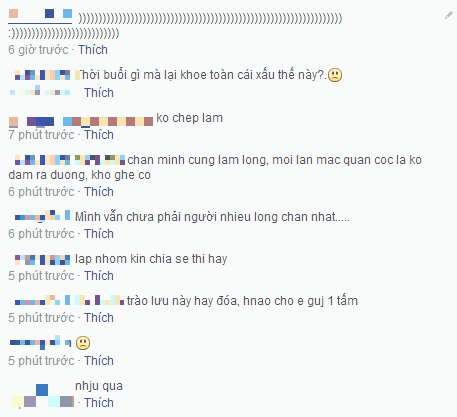The image size is (457, 417).
Task: Click Thích under 'kho ghe co' comment
Action: [x=99, y=192]
